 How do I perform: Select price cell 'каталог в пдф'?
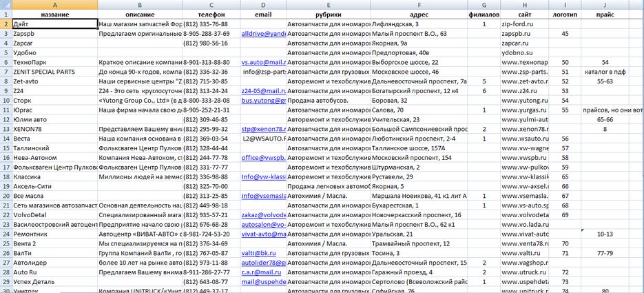tap(605, 72)
